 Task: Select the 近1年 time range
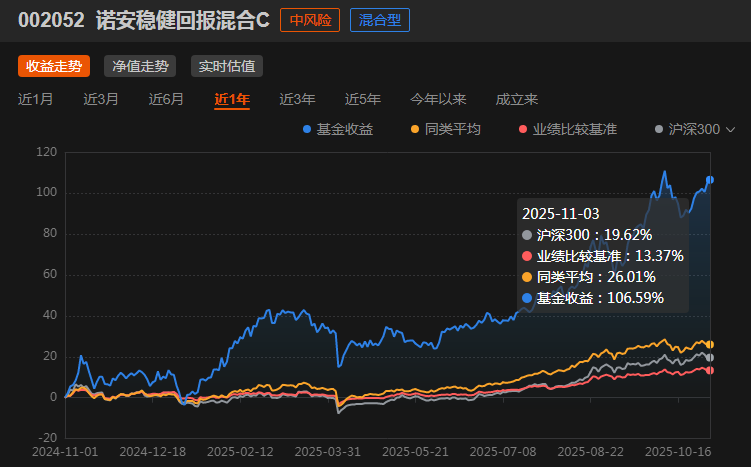[x=232, y=99]
